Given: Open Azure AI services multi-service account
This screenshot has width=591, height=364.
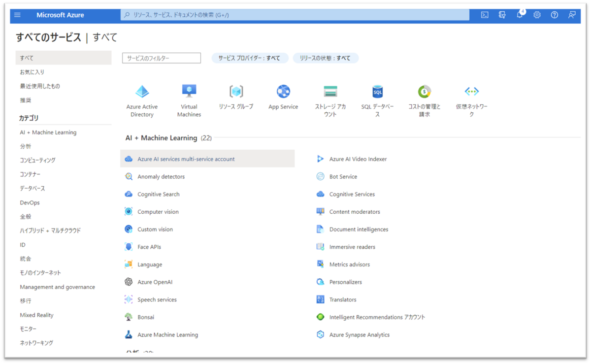Looking at the screenshot, I should pos(207,159).
